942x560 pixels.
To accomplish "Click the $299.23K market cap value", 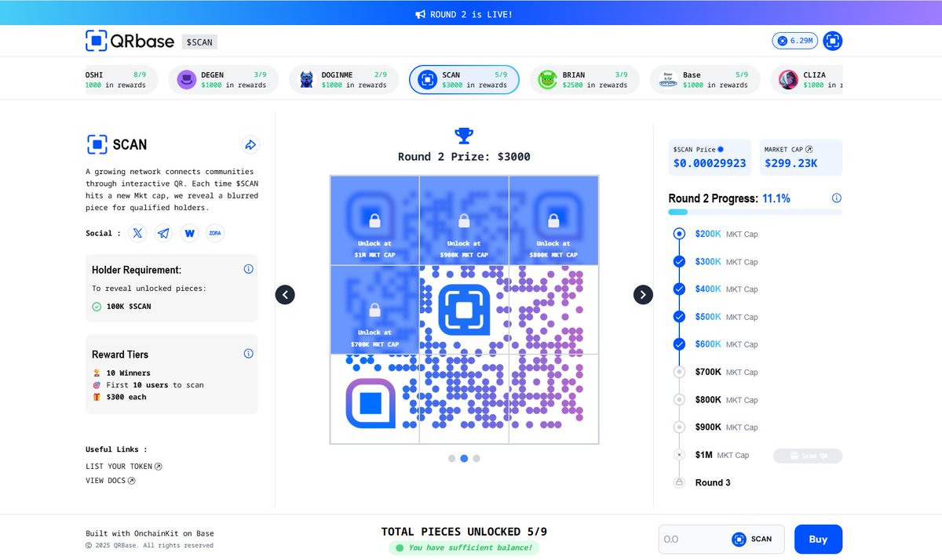I will click(791, 164).
